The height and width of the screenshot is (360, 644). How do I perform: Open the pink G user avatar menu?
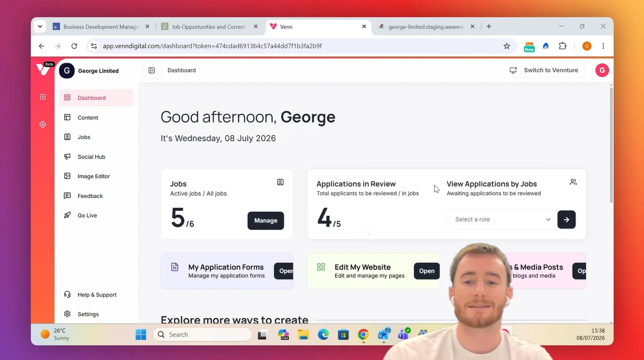tap(602, 70)
